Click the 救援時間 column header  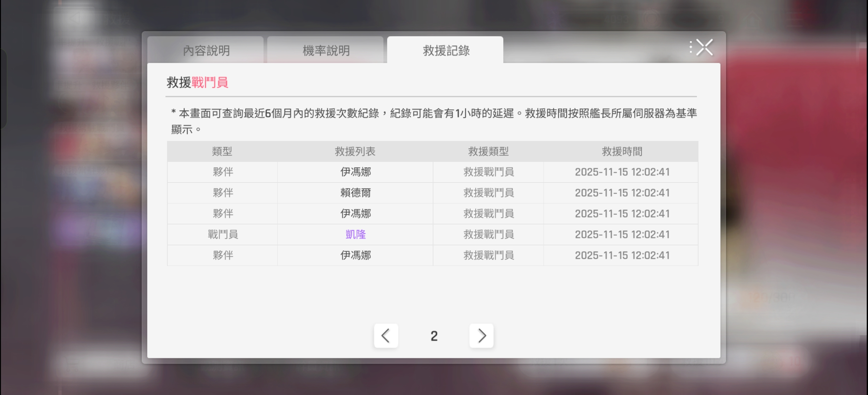tap(622, 152)
